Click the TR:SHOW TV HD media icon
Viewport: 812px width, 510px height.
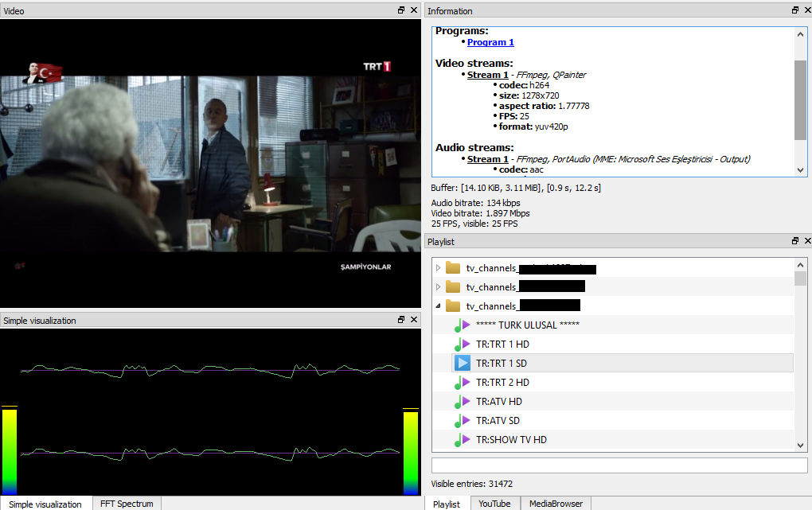pyautogui.click(x=462, y=440)
